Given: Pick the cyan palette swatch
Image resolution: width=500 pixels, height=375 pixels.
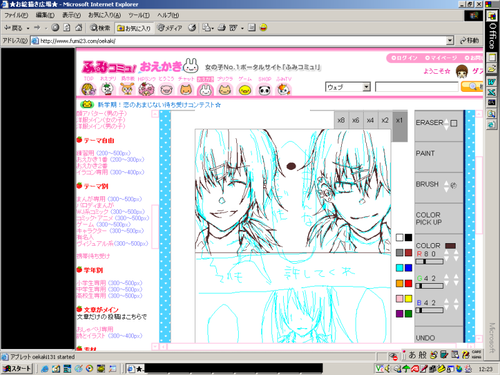Looking at the screenshot, I should tap(399, 268).
